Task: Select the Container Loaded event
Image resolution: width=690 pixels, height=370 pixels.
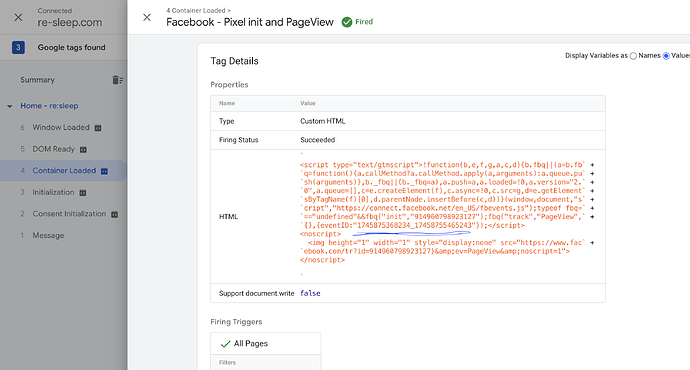Action: pos(64,170)
